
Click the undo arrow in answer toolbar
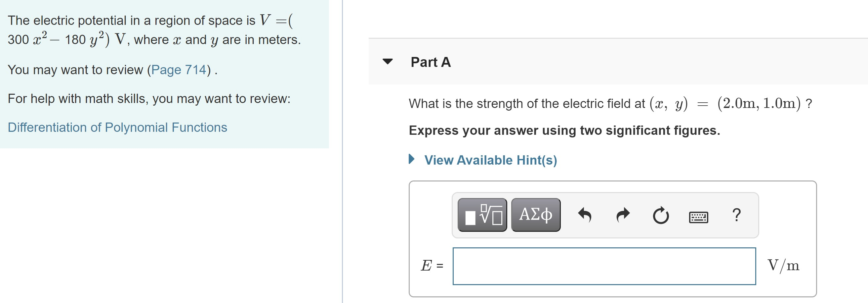pyautogui.click(x=585, y=215)
